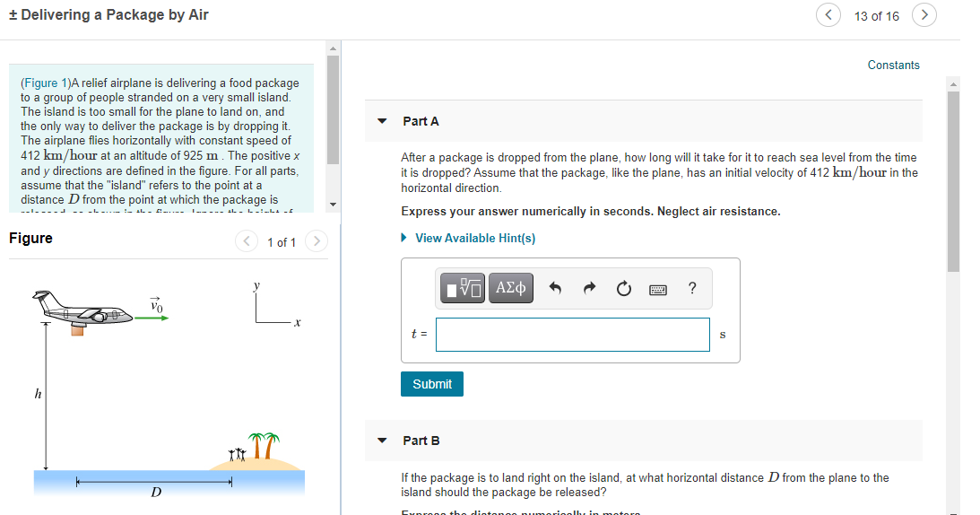Click main page scrollbar thumb
980x515 pixels.
click(x=953, y=181)
